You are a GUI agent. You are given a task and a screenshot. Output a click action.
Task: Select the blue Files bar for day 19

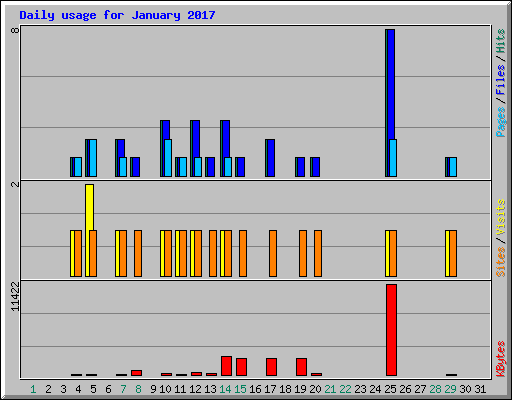[x=301, y=167]
